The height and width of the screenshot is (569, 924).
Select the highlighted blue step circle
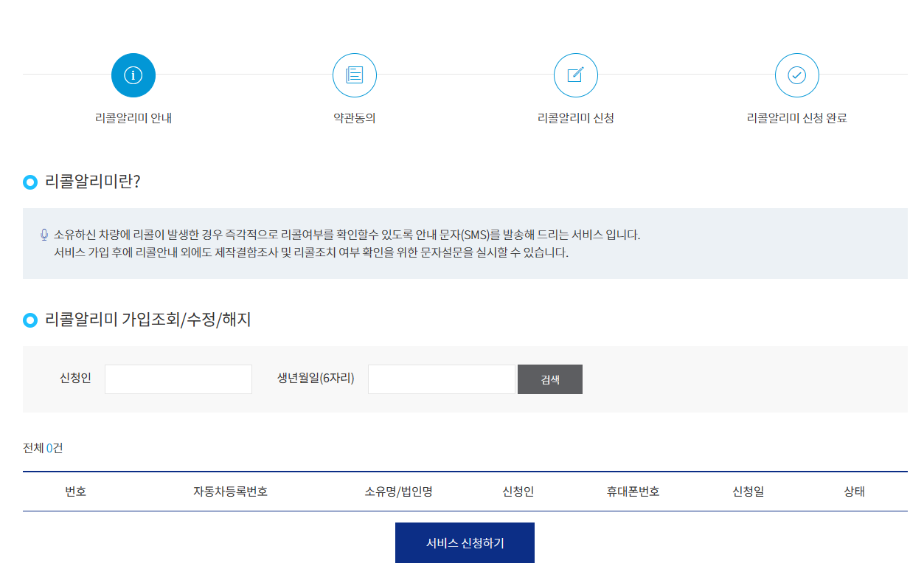click(133, 75)
